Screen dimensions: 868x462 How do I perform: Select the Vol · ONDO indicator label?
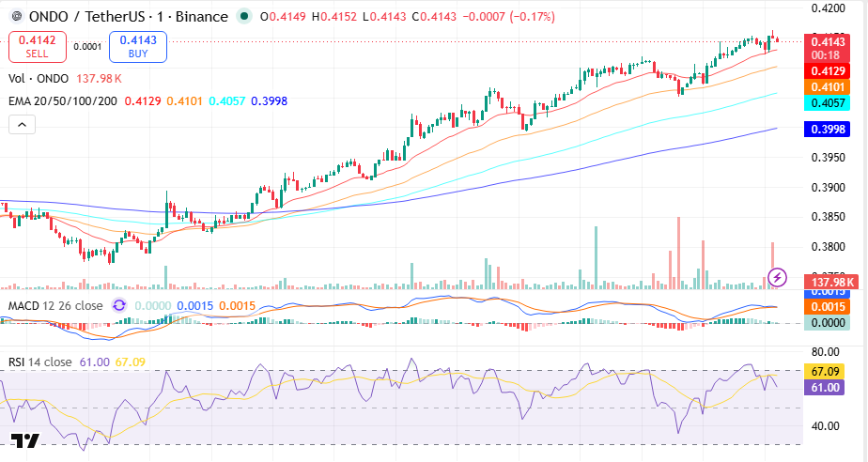point(39,79)
